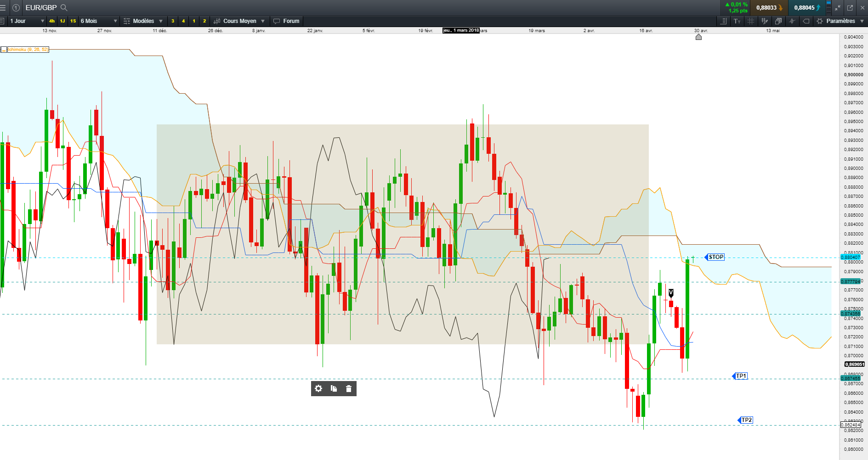868x460 pixels.
Task: Click the 0,01 % change indicator
Action: pos(737,5)
